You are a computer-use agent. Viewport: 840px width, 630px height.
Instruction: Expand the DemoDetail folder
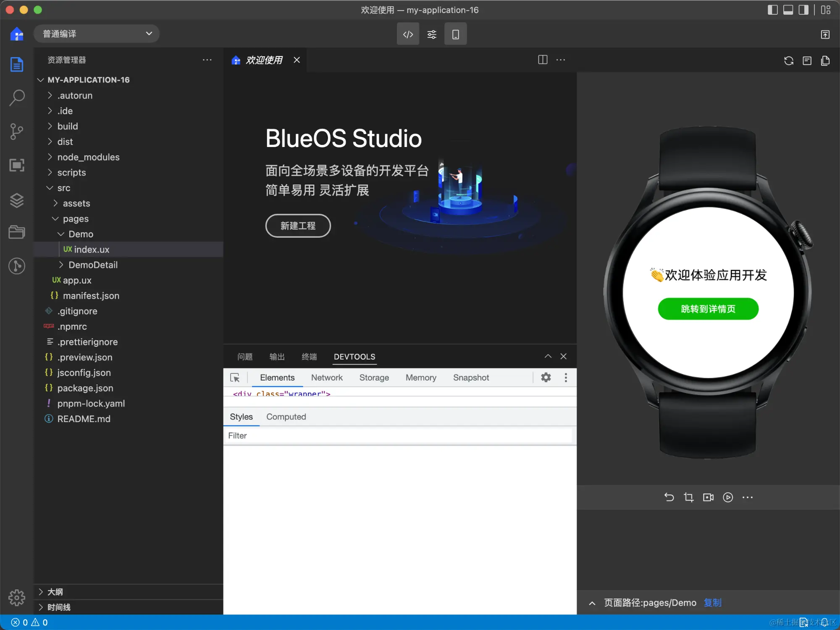click(93, 265)
